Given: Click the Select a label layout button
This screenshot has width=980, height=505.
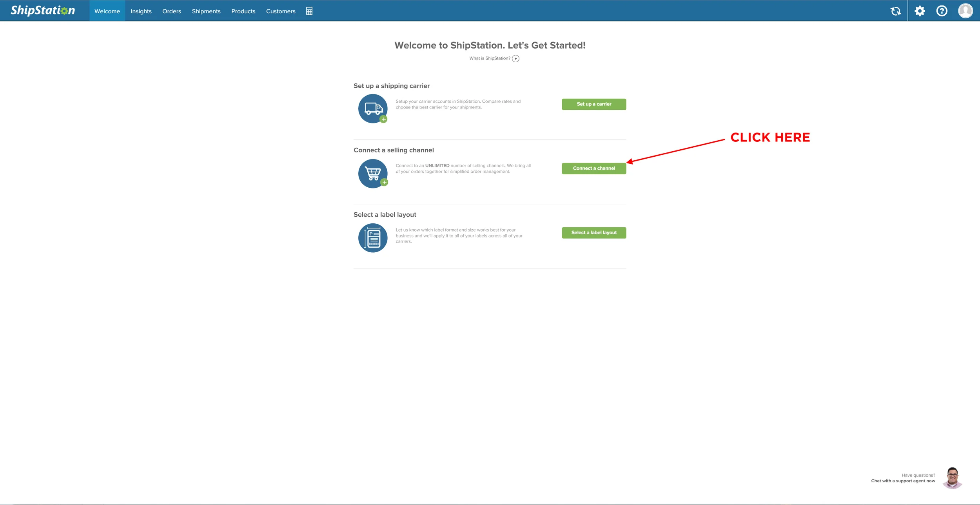Looking at the screenshot, I should pyautogui.click(x=594, y=233).
